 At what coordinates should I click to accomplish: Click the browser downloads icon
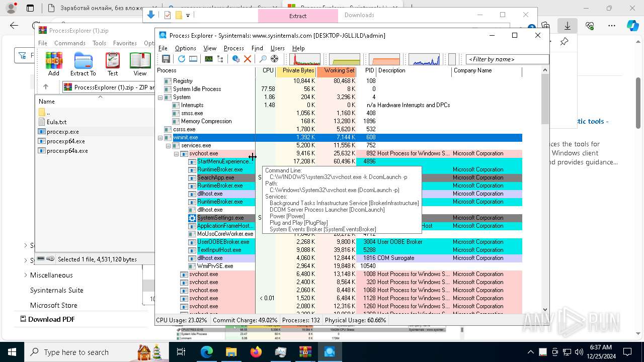[x=568, y=26]
